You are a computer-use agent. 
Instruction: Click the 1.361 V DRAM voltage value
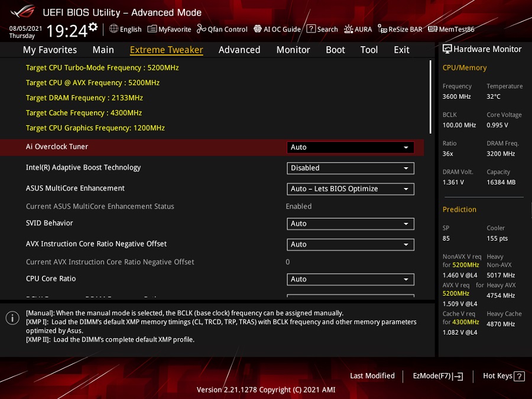coord(453,183)
